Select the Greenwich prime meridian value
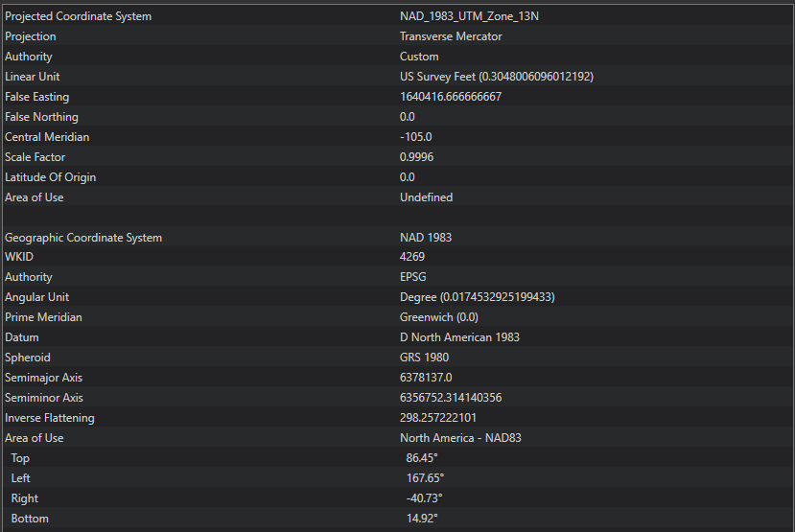This screenshot has width=795, height=532. 439,317
